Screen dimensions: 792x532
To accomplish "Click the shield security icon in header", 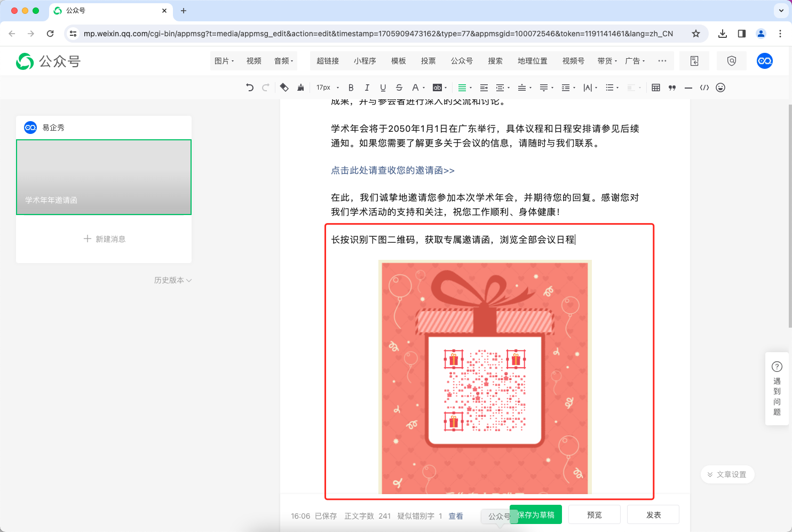I will [x=732, y=61].
